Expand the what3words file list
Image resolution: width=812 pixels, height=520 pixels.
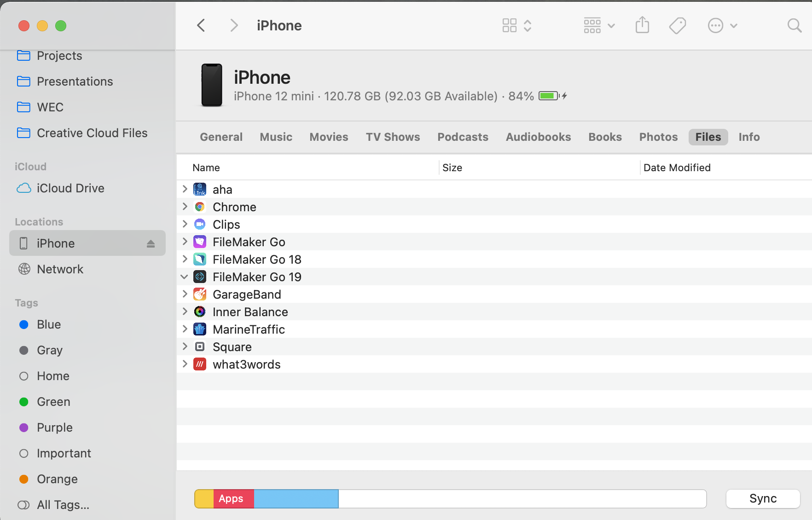pyautogui.click(x=185, y=364)
